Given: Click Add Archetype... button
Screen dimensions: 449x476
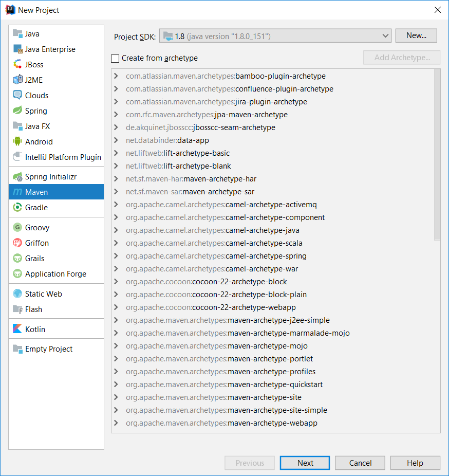Looking at the screenshot, I should pyautogui.click(x=402, y=58).
